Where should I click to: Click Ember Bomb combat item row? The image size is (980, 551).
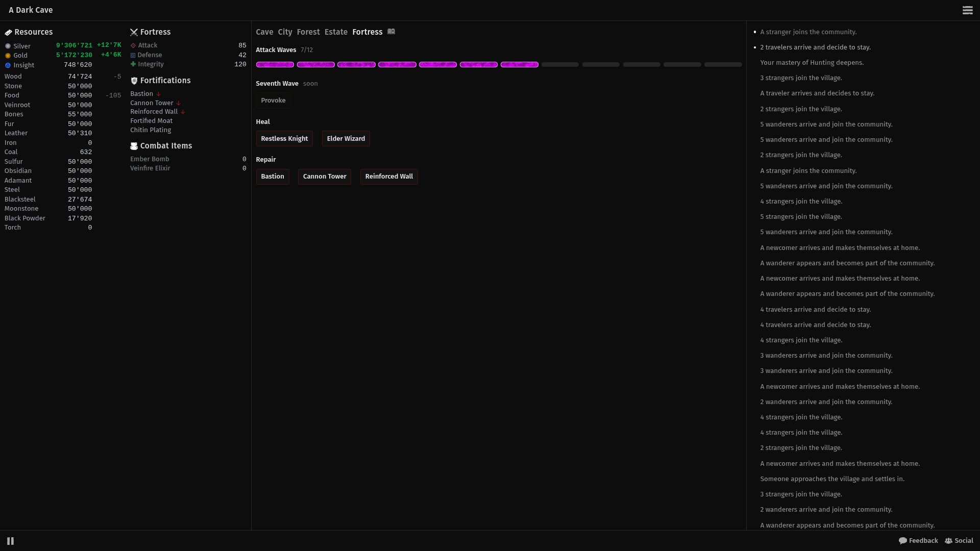pyautogui.click(x=188, y=159)
